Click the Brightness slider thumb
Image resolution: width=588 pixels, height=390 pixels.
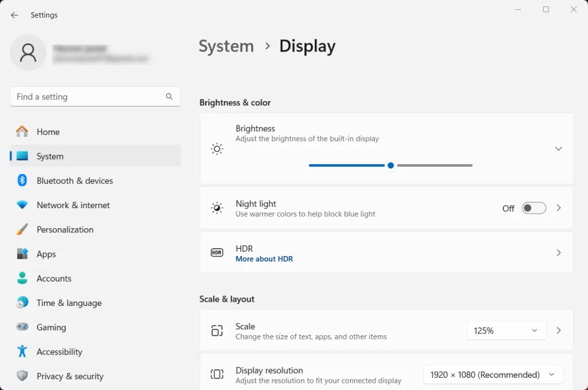(x=391, y=165)
